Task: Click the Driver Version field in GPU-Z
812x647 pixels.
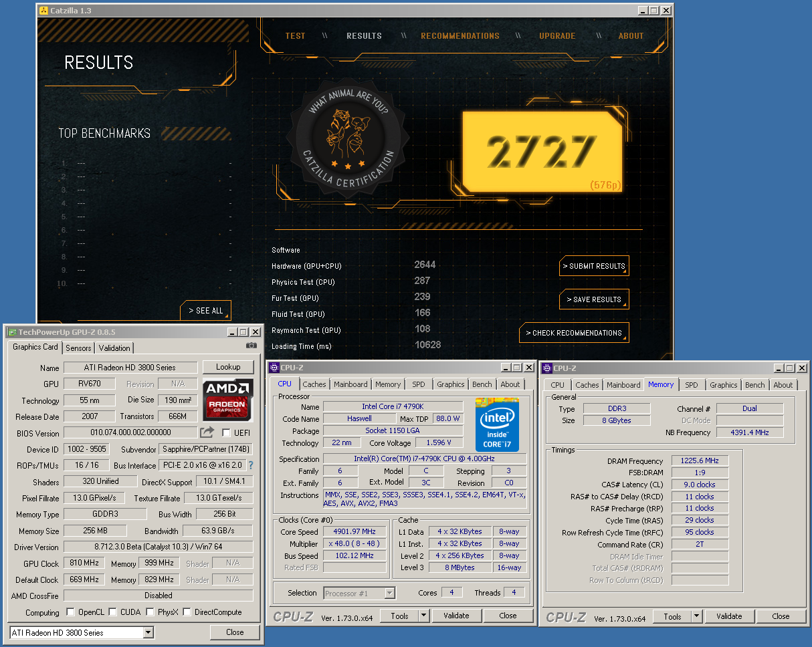Action: click(x=159, y=547)
